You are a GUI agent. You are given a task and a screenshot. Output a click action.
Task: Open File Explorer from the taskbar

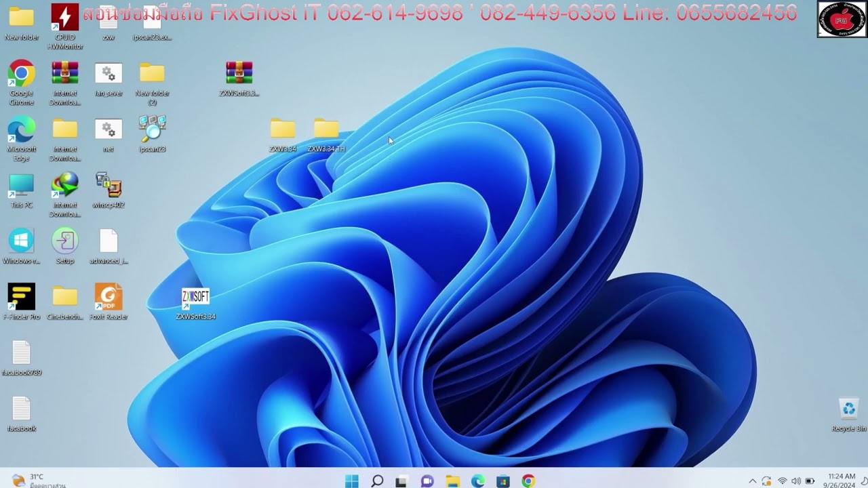click(x=452, y=481)
